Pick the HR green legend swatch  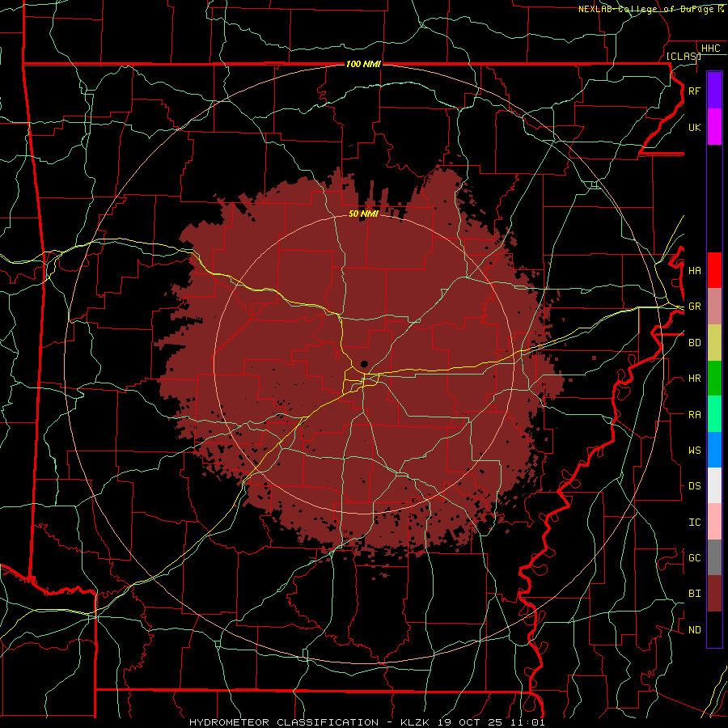coord(714,379)
